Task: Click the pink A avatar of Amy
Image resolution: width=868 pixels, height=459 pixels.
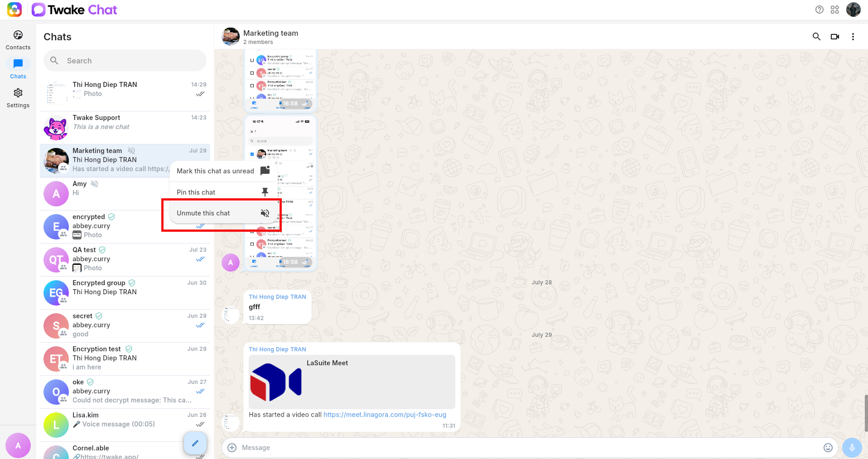Action: [56, 194]
